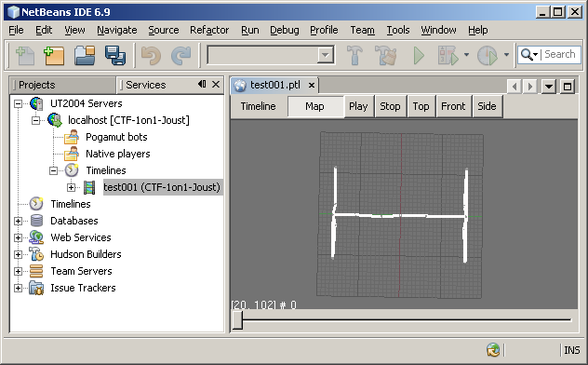Click the Stop button
This screenshot has height=365, width=588.
click(x=390, y=106)
